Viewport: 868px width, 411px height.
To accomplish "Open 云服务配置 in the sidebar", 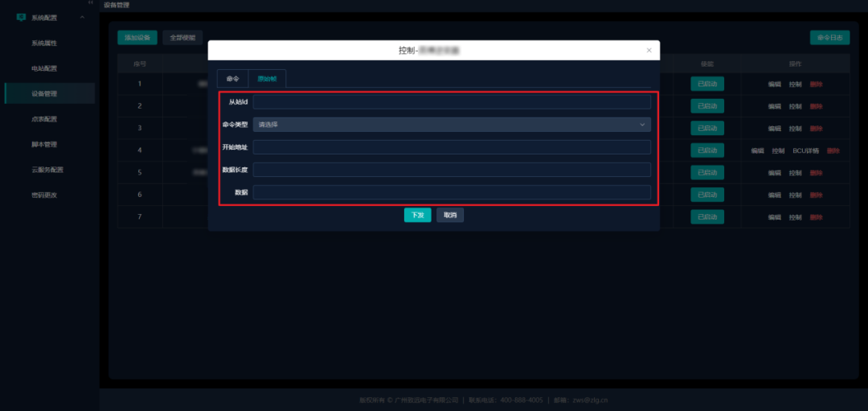I will pyautogui.click(x=47, y=170).
